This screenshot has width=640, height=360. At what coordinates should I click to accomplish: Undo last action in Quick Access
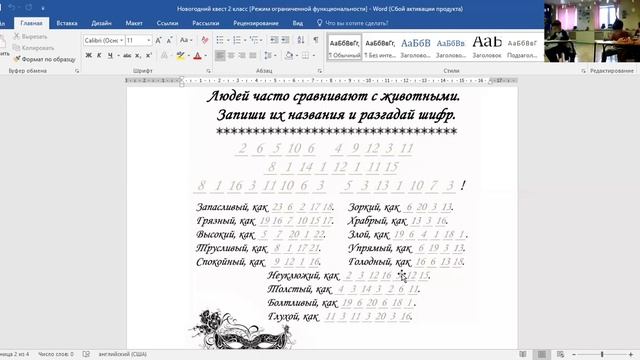[x=11, y=8]
